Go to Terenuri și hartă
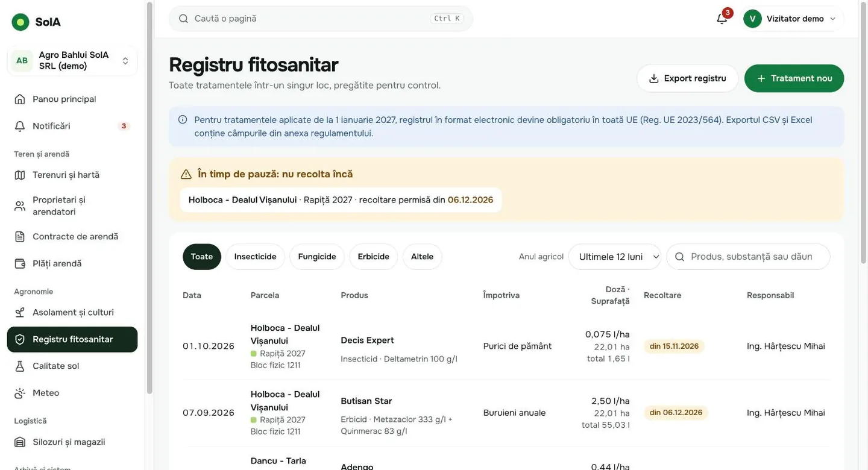Screen dimensions: 868x470 click(x=72, y=175)
